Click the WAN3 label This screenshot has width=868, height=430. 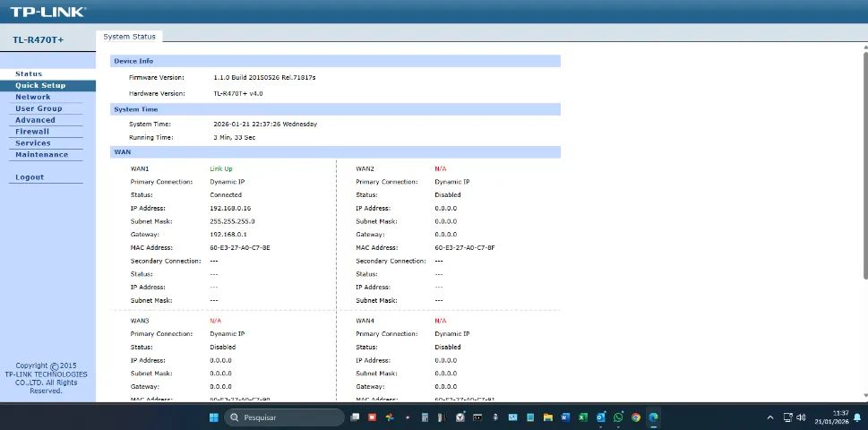[x=140, y=321]
